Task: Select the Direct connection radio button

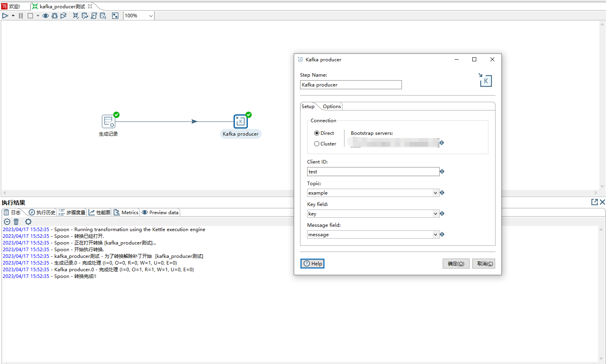Action: point(317,133)
